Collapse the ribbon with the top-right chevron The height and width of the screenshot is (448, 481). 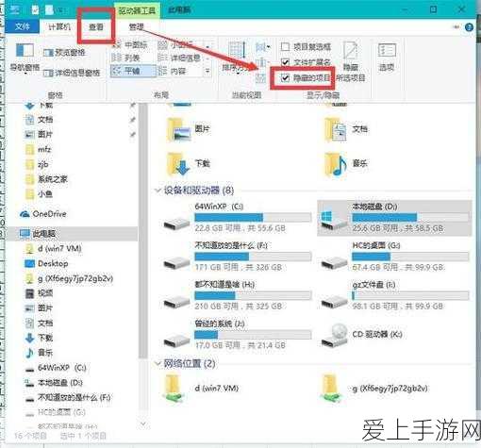coord(456,27)
